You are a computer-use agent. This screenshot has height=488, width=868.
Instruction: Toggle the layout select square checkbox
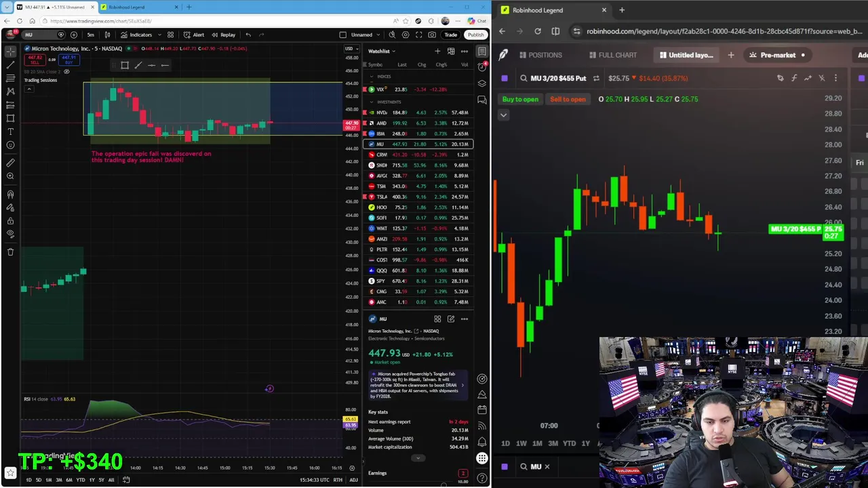343,35
